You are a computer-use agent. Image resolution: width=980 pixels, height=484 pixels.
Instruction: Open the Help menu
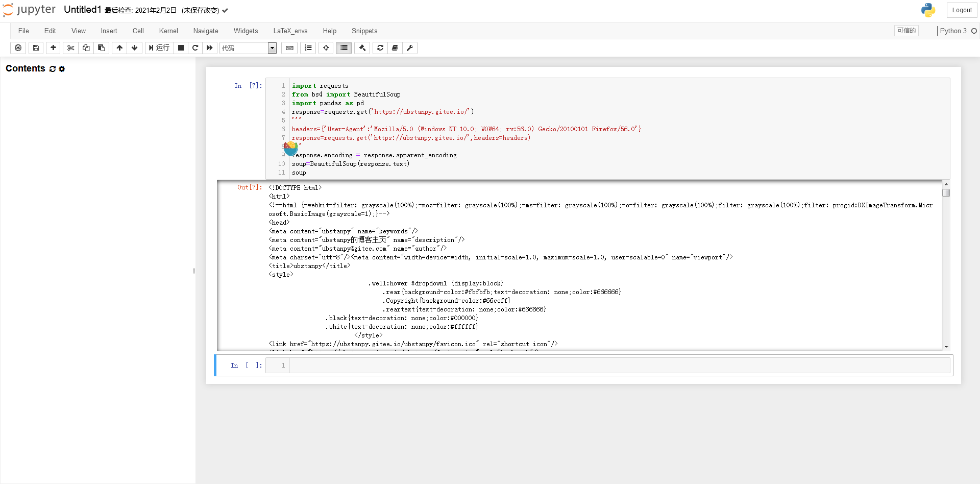coord(330,31)
